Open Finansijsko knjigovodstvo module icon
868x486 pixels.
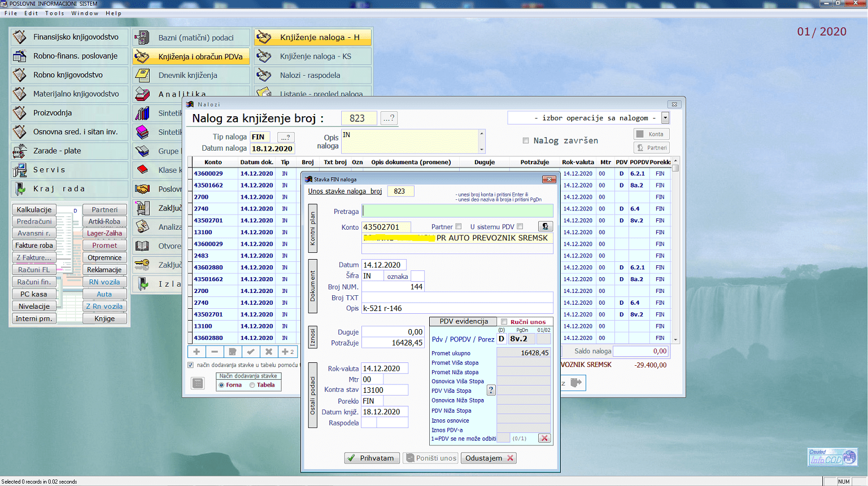coord(20,37)
